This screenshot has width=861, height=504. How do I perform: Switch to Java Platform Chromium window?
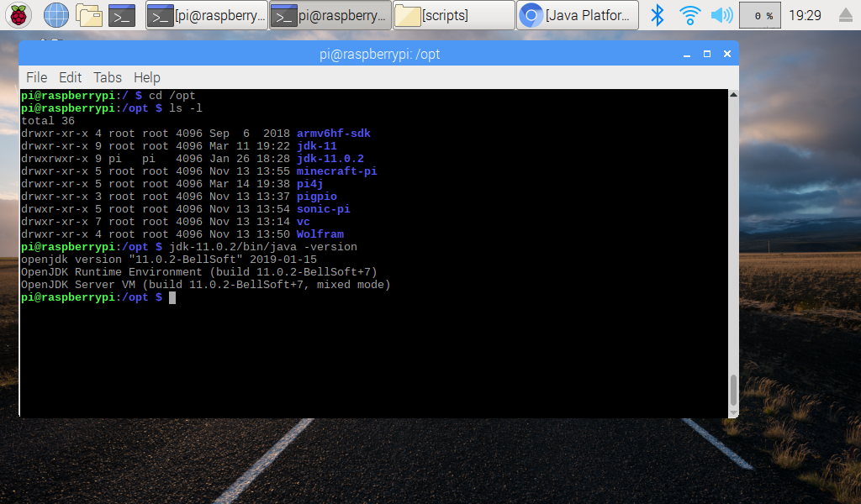[578, 15]
